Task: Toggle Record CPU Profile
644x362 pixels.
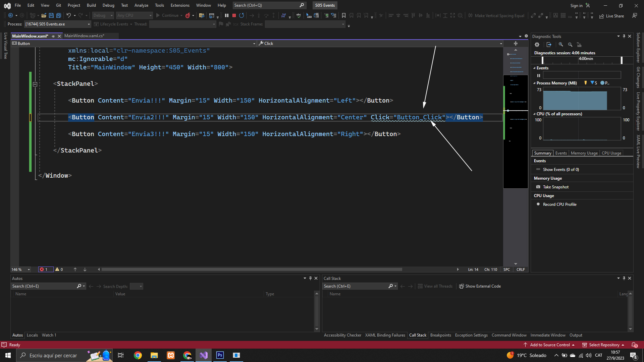Action: (x=559, y=204)
